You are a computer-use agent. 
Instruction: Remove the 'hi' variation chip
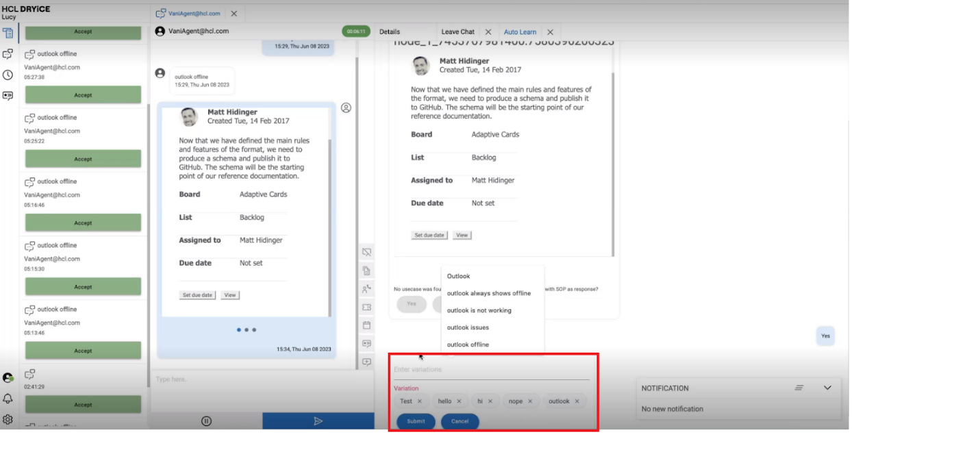(x=490, y=401)
